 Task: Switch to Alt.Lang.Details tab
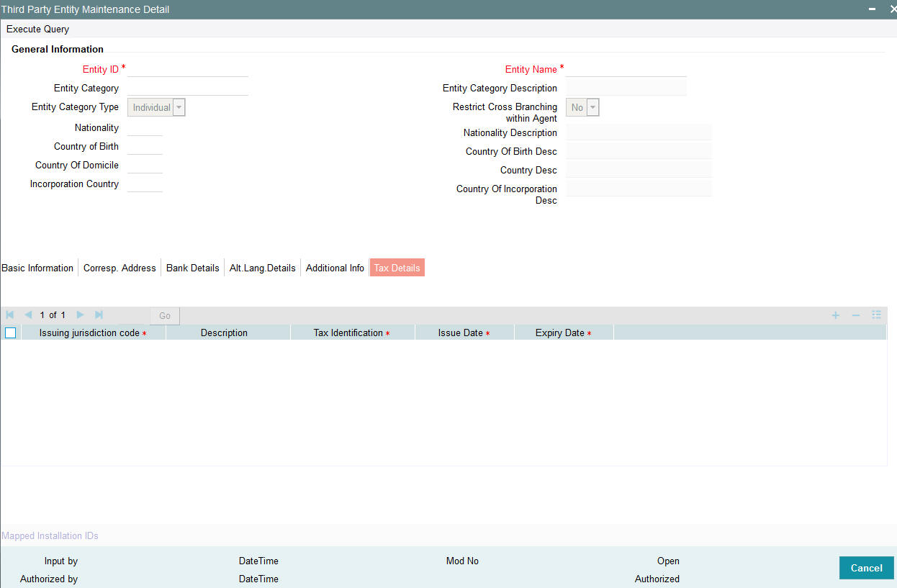coord(263,268)
